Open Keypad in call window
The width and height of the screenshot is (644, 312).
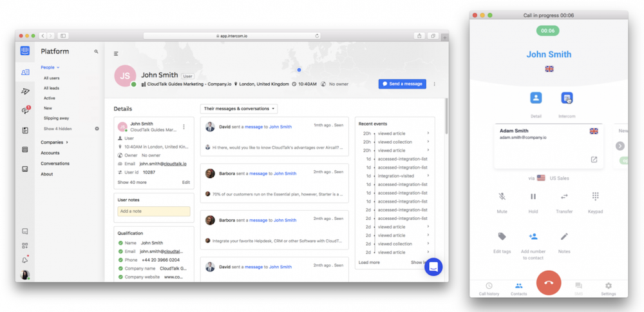[x=596, y=197]
